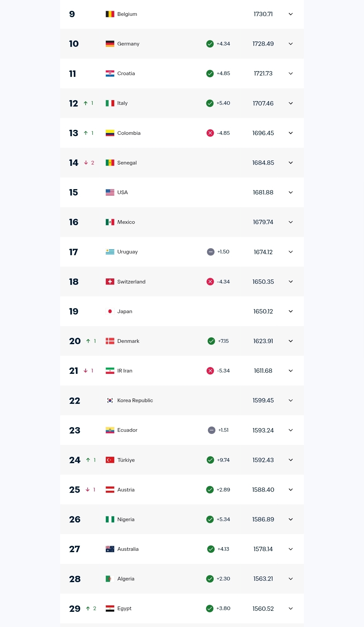Screen dimensions: 364x627
Task: Click Colombia's red loss X icon
Action: pyautogui.click(x=210, y=133)
